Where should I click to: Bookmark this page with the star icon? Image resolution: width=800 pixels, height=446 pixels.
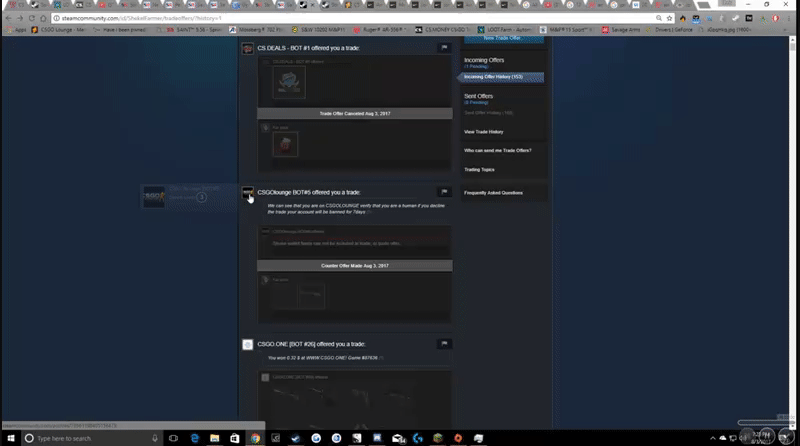point(669,18)
